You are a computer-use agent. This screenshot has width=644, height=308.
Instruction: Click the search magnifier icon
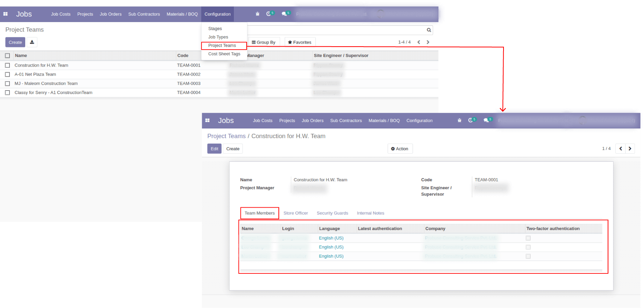click(429, 30)
